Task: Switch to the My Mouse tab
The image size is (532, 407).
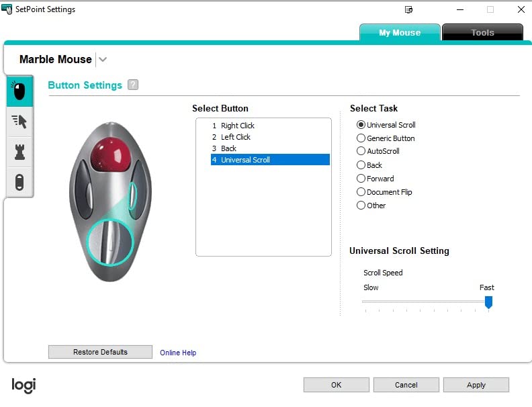Action: click(x=400, y=32)
